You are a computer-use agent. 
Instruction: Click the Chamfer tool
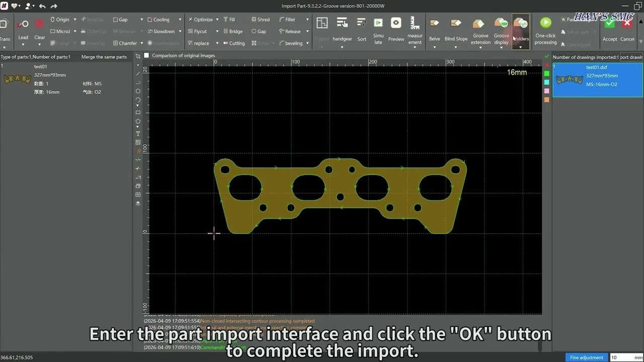[x=125, y=43]
